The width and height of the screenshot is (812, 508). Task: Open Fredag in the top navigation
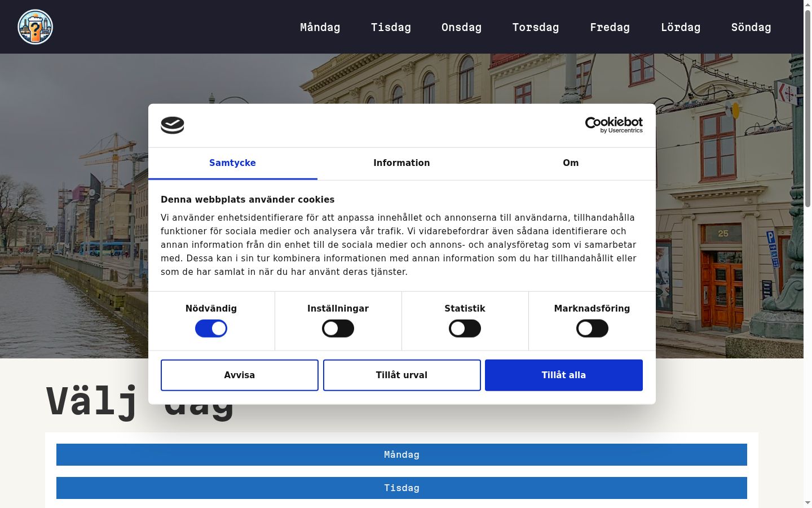610,27
